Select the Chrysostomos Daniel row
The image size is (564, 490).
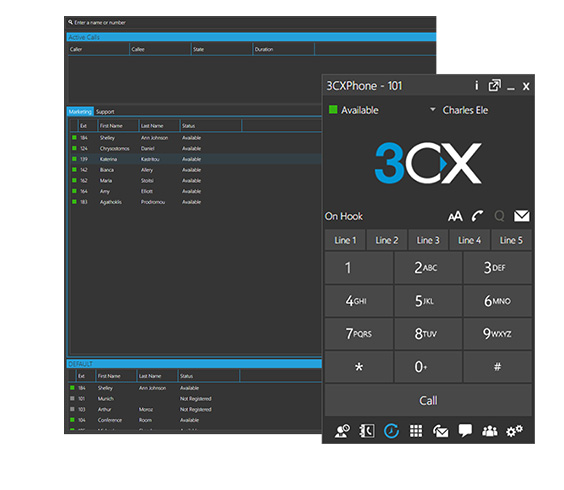point(196,148)
